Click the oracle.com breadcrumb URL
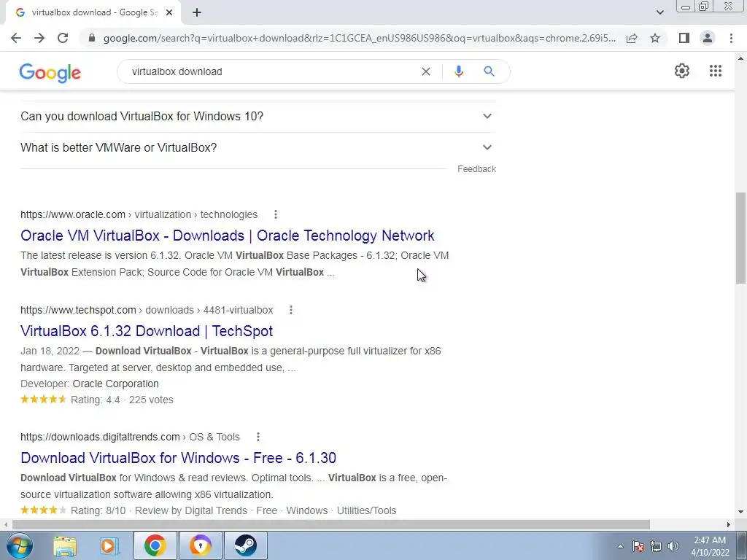This screenshot has height=560, width=747. pyautogui.click(x=139, y=214)
